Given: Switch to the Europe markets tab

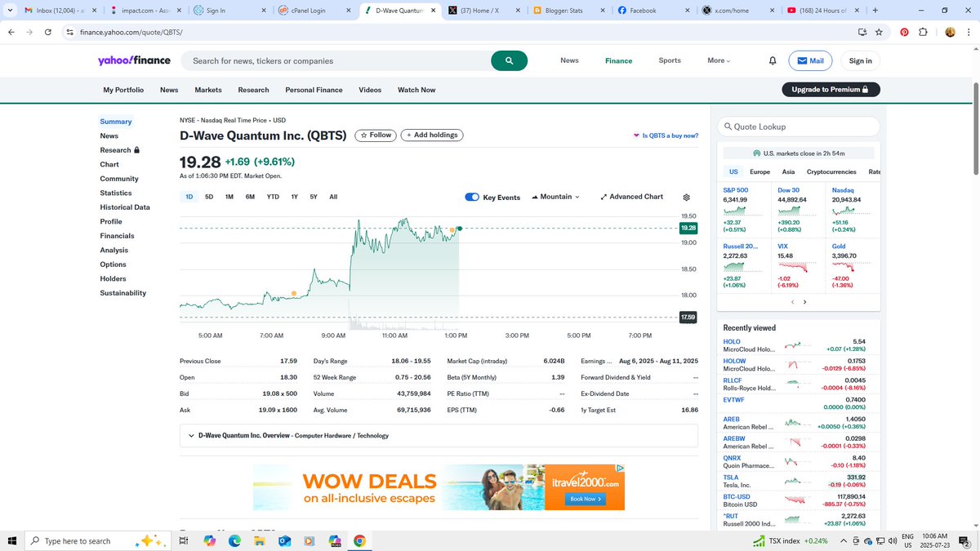Looking at the screenshot, I should 759,172.
